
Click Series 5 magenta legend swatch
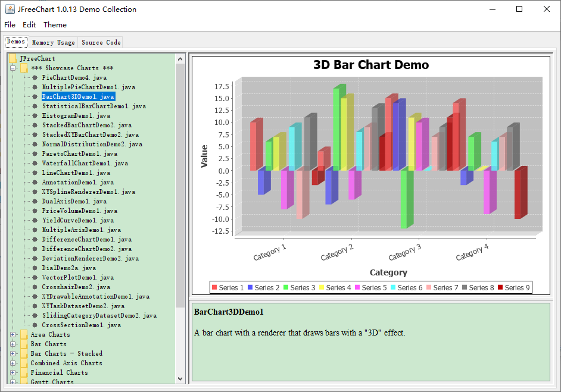pos(357,287)
